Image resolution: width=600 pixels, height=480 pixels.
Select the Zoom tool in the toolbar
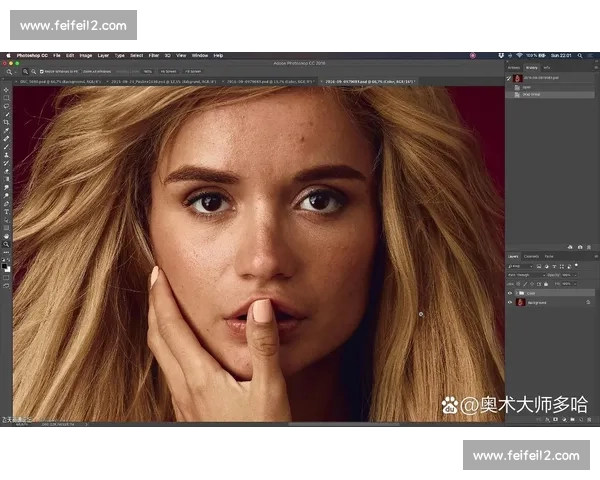coord(6,244)
